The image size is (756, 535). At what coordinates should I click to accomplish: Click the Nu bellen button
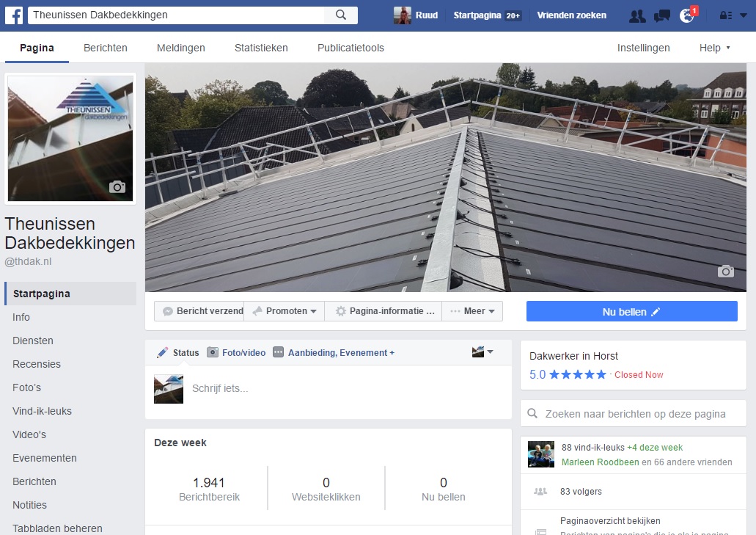[x=631, y=311]
